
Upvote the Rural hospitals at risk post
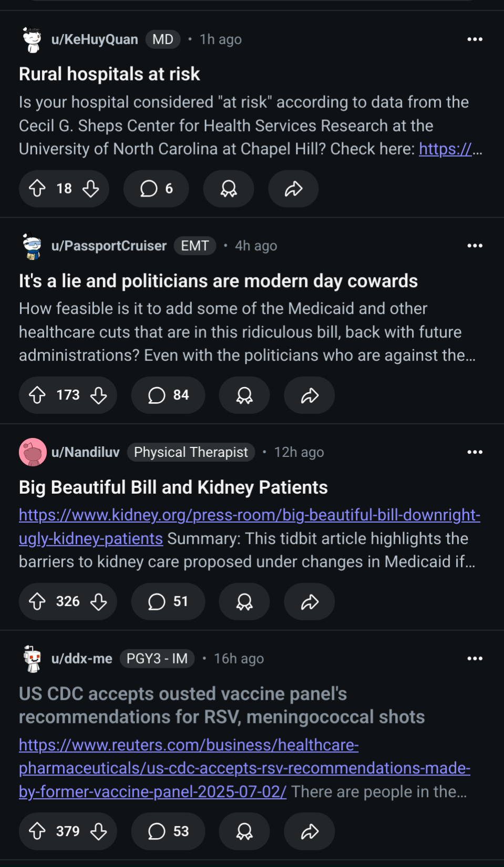click(37, 189)
